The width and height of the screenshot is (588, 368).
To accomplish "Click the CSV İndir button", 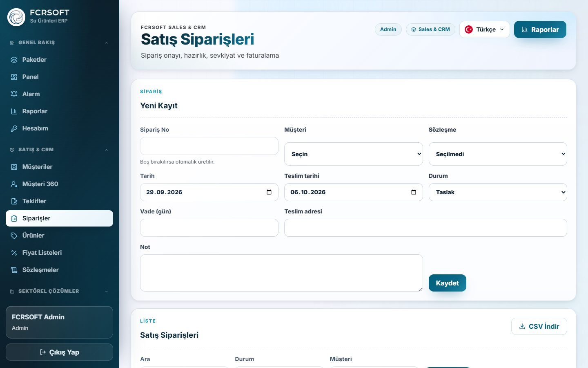I will (x=539, y=326).
